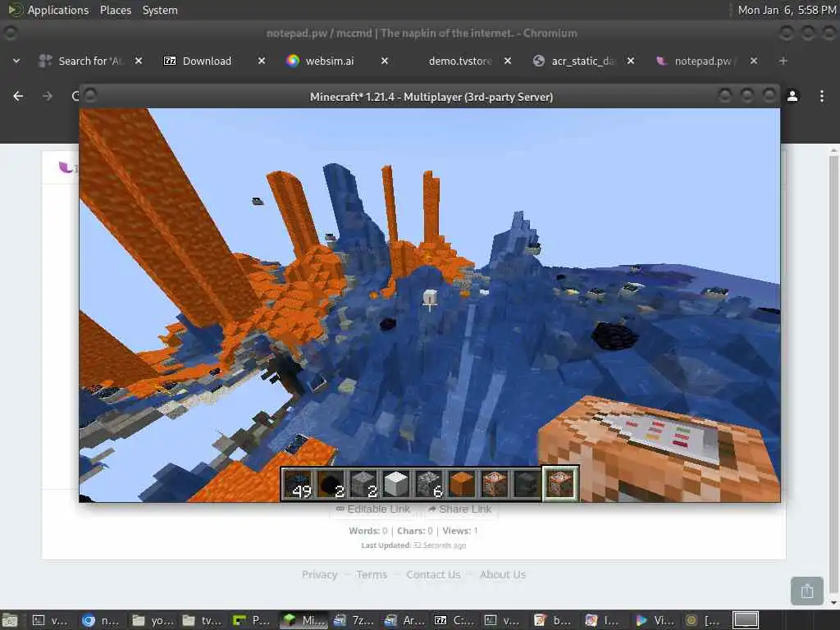Select the black block hotbar slot
This screenshot has width=840, height=630.
pyautogui.click(x=331, y=484)
